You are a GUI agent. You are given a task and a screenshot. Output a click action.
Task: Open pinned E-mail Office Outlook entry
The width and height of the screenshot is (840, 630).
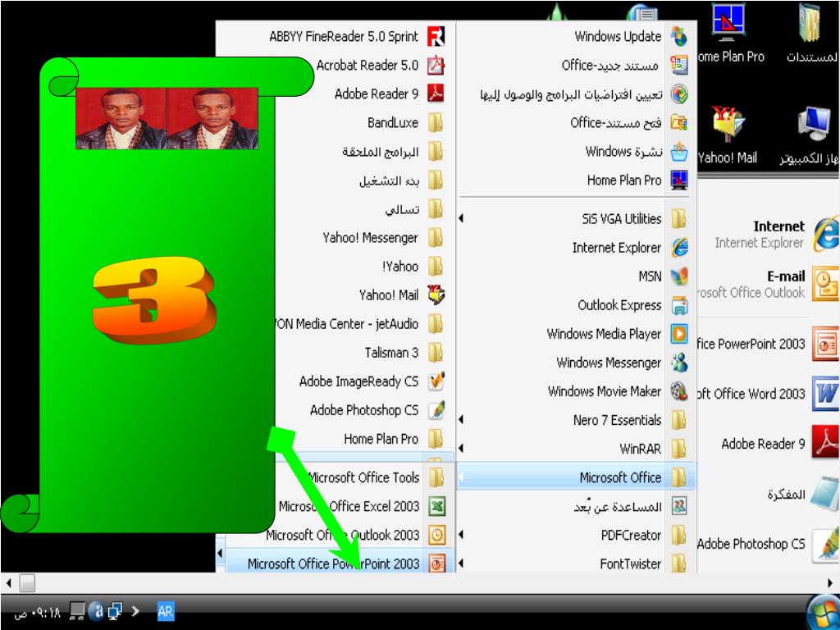click(x=768, y=284)
